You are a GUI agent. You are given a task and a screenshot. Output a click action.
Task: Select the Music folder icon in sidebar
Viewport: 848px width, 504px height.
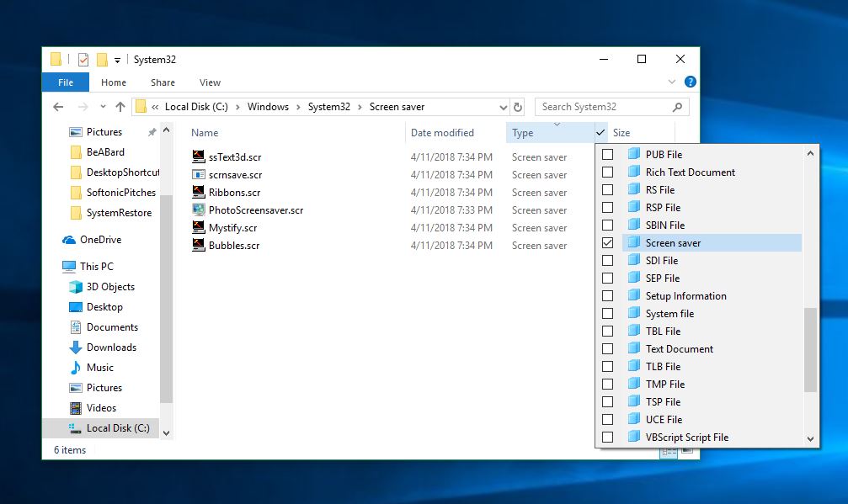point(75,368)
